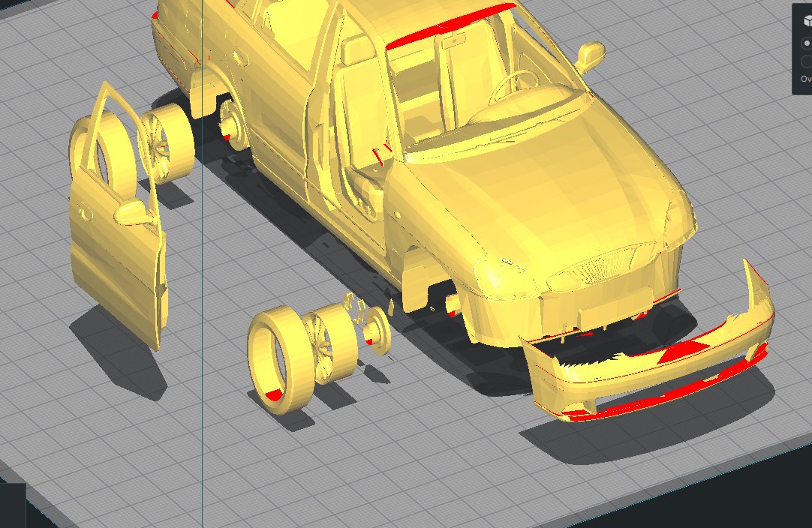Select the filled radio button under the cube icon
This screenshot has height=528, width=812.
[807, 43]
